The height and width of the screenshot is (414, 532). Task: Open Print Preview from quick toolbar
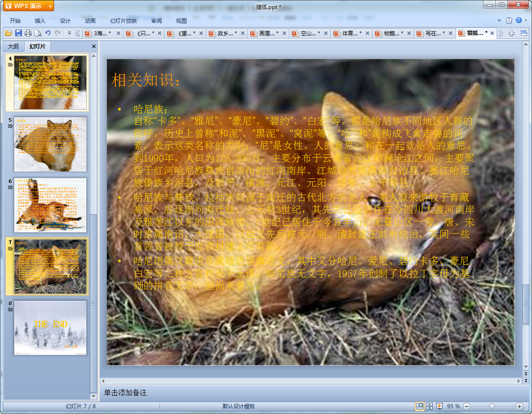38,33
